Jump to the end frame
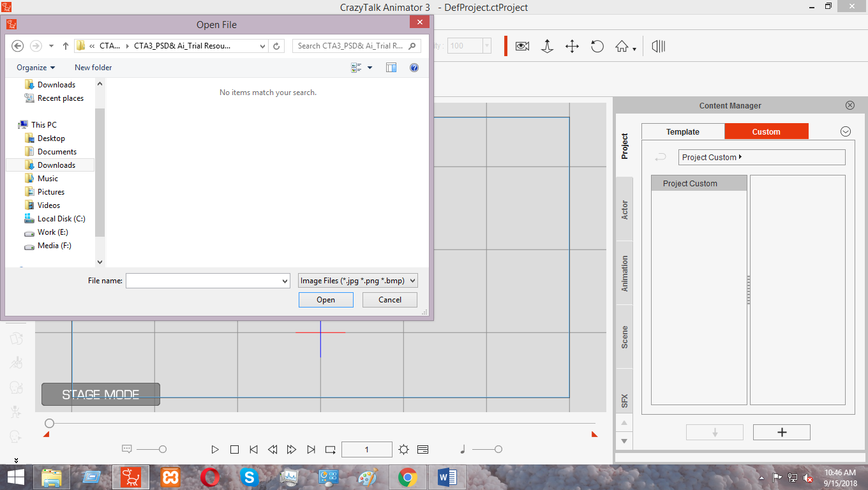The height and width of the screenshot is (490, 868). [311, 450]
